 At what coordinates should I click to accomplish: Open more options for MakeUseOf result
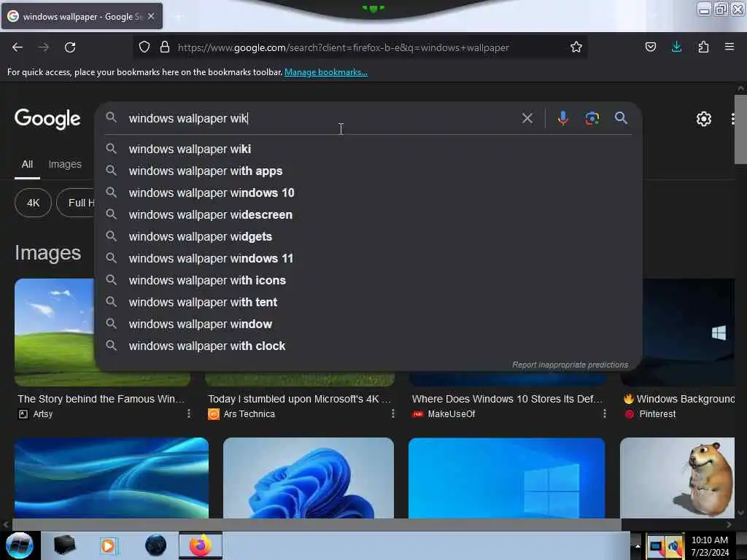(605, 414)
